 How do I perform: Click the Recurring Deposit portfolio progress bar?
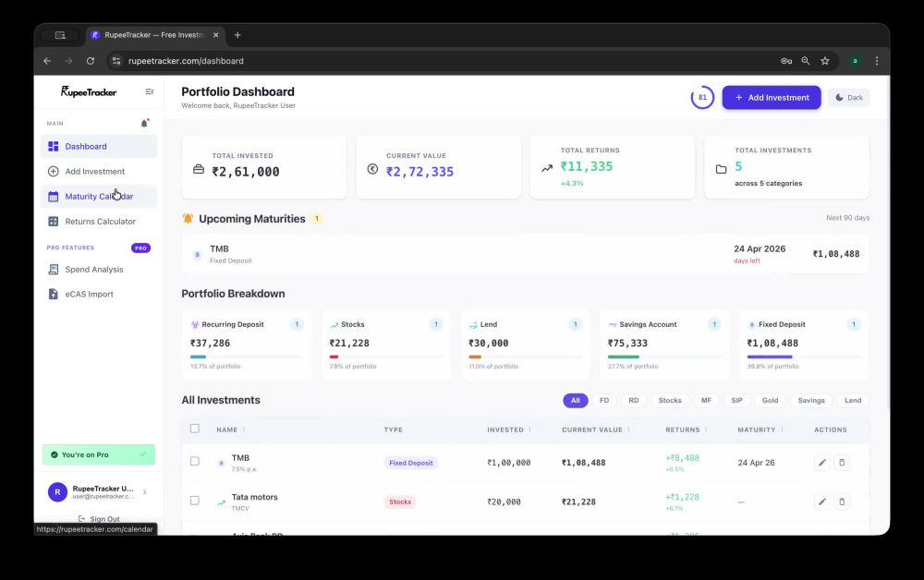[247, 356]
